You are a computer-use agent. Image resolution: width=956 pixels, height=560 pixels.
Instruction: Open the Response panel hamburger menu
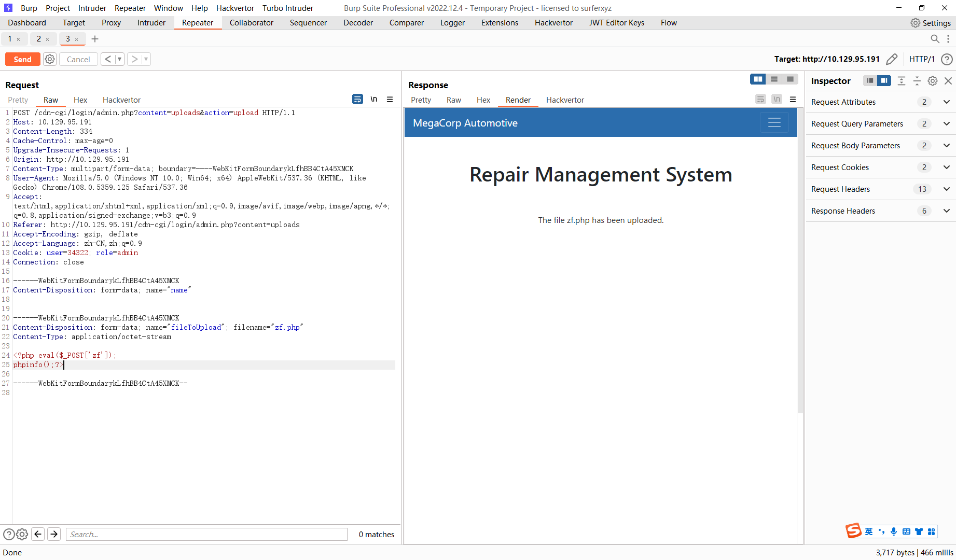click(793, 99)
